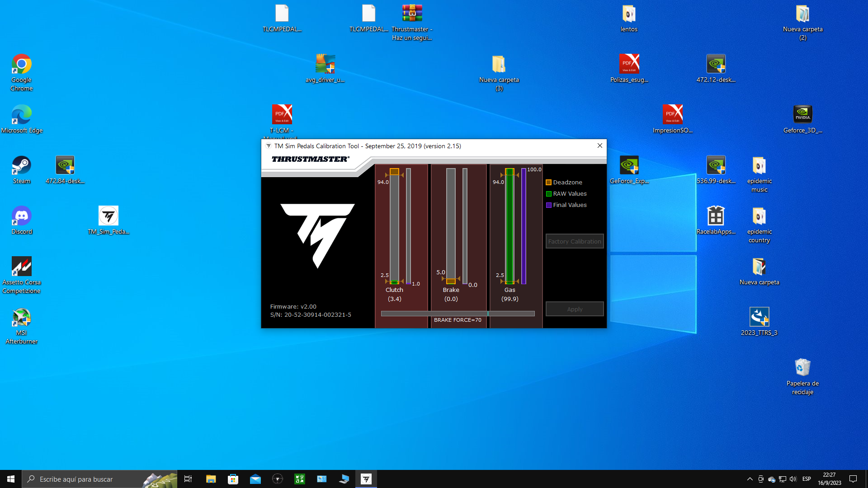Select the Geforce_3D_... NVIDIA icon
Image resolution: width=868 pixels, height=488 pixels.
pyautogui.click(x=802, y=119)
